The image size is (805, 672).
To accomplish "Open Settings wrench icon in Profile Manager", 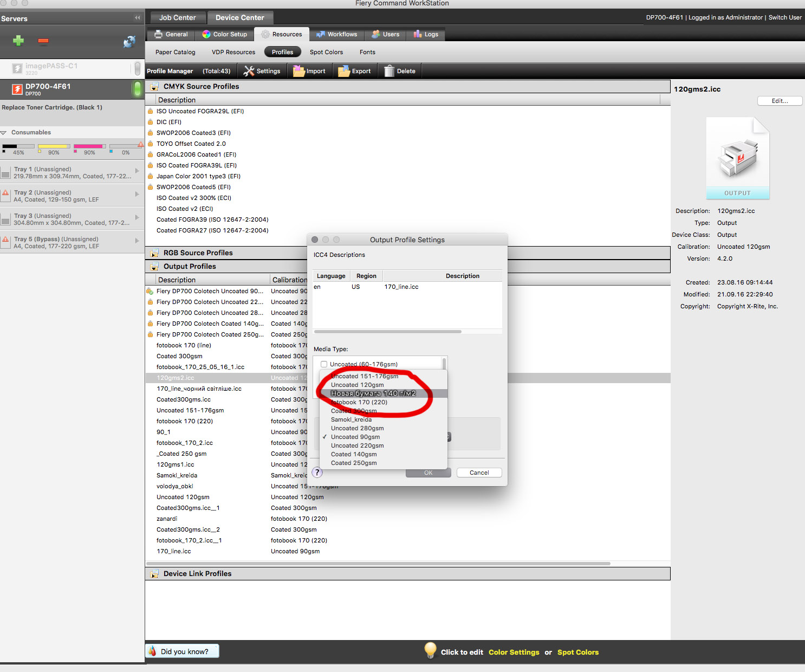I will click(249, 71).
